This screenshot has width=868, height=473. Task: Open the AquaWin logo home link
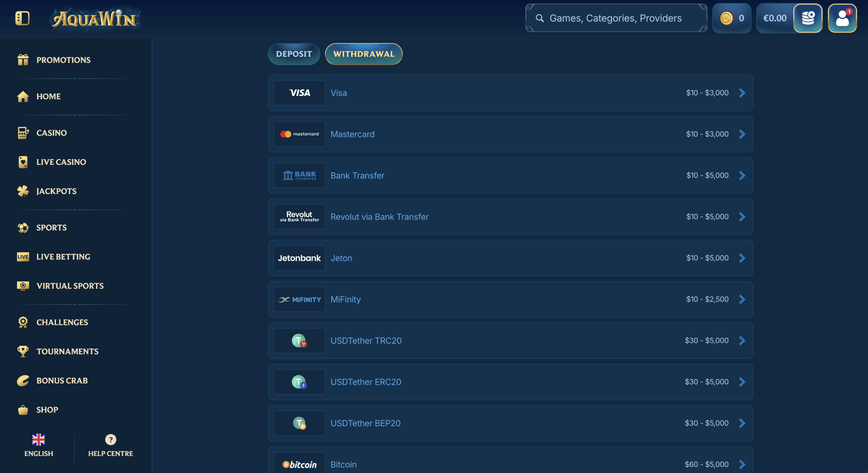95,19
